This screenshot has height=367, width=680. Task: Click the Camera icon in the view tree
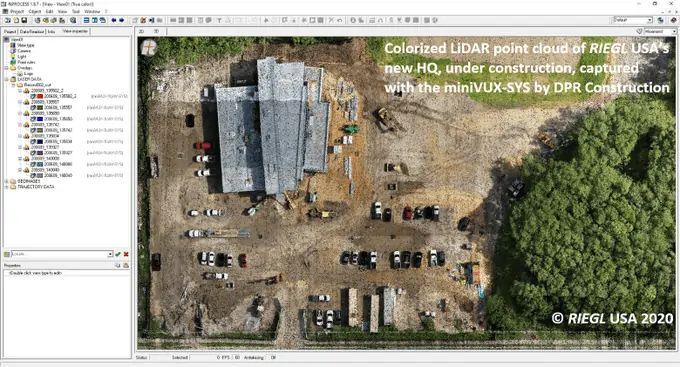(x=13, y=51)
